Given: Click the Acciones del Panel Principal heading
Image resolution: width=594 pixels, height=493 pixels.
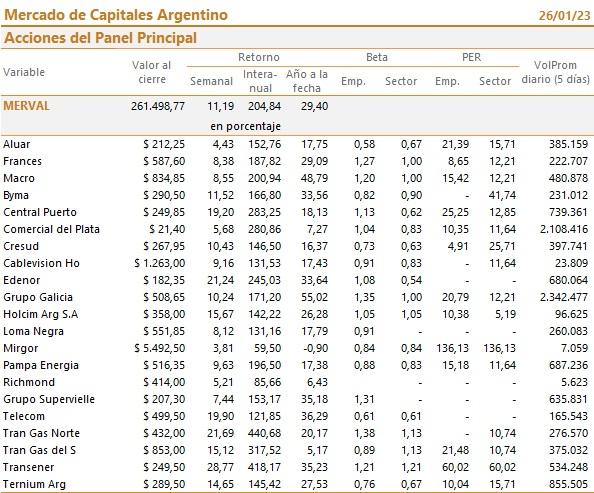Looking at the screenshot, I should pyautogui.click(x=100, y=38).
